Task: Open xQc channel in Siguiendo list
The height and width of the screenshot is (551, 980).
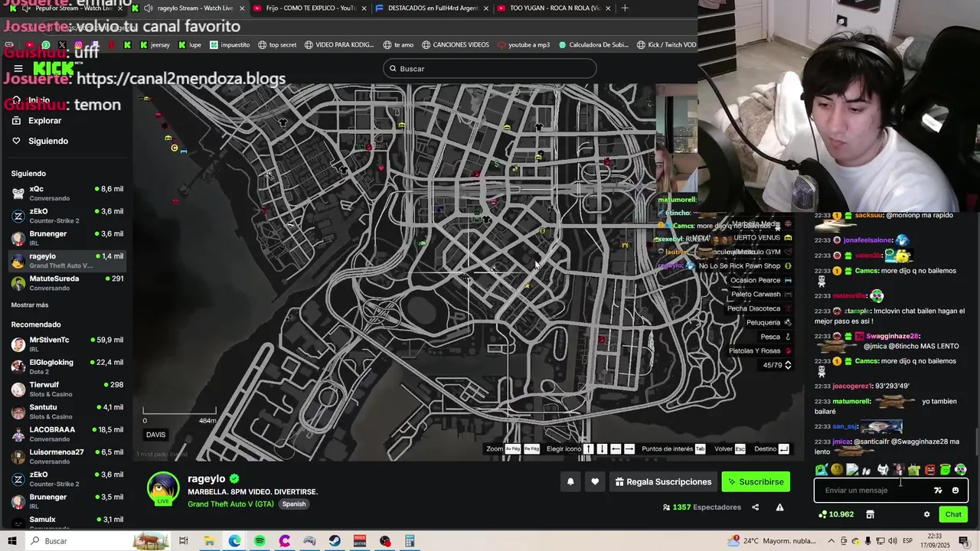Action: 67,194
